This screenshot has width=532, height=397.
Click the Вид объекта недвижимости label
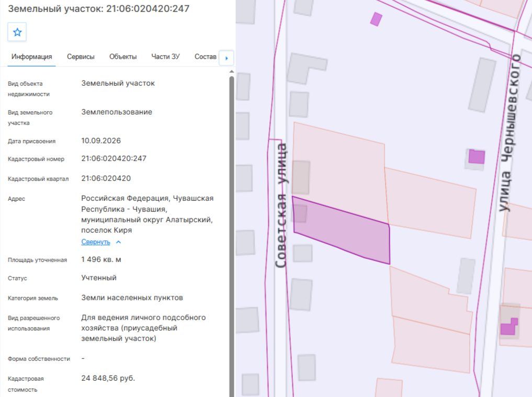(x=28, y=89)
